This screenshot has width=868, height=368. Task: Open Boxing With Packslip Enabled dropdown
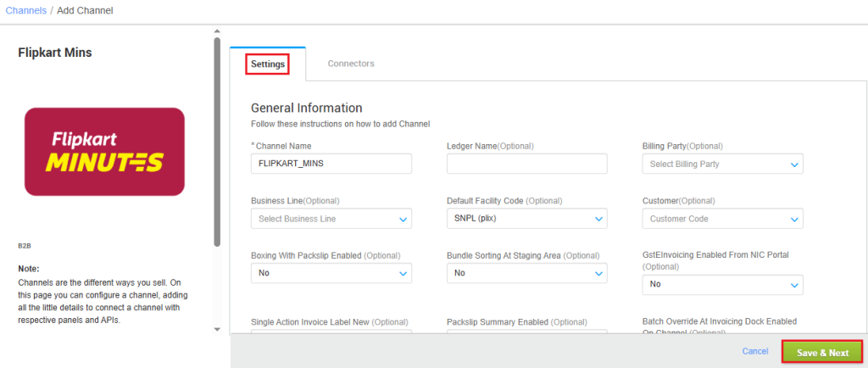pyautogui.click(x=331, y=273)
